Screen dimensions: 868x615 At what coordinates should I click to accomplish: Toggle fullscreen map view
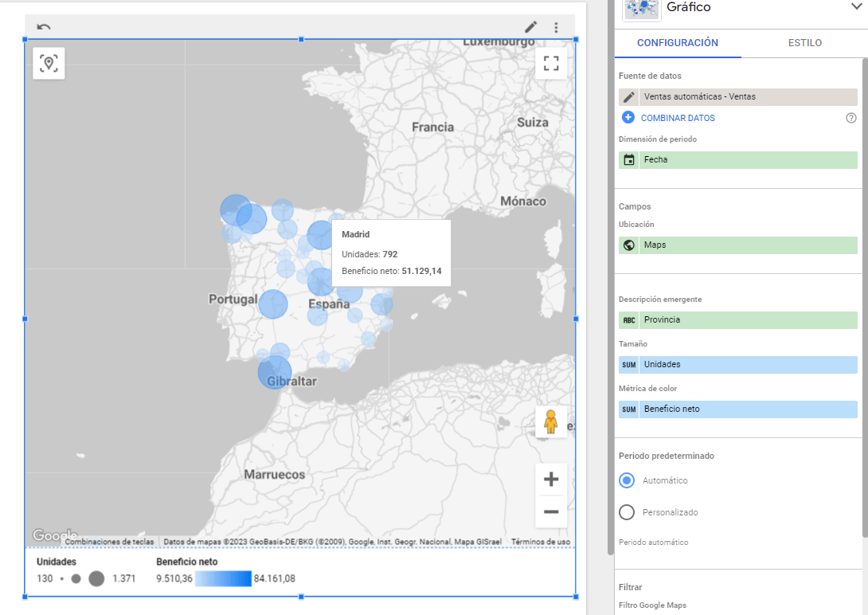(551, 64)
